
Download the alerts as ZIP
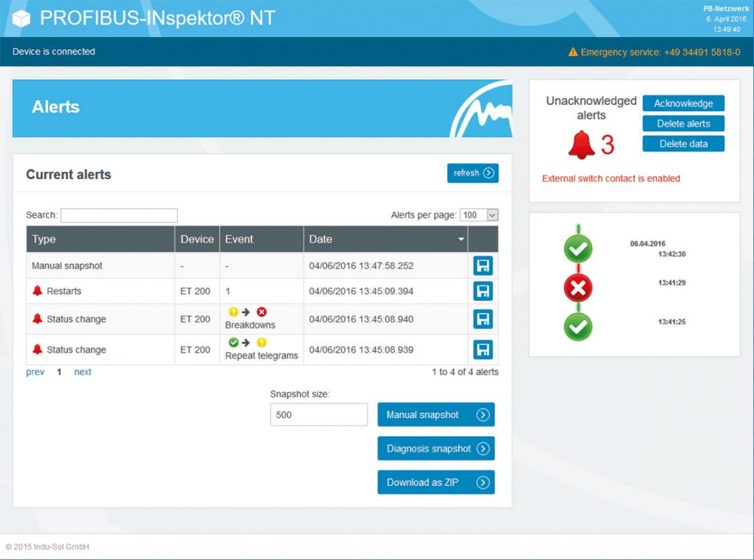coord(435,482)
